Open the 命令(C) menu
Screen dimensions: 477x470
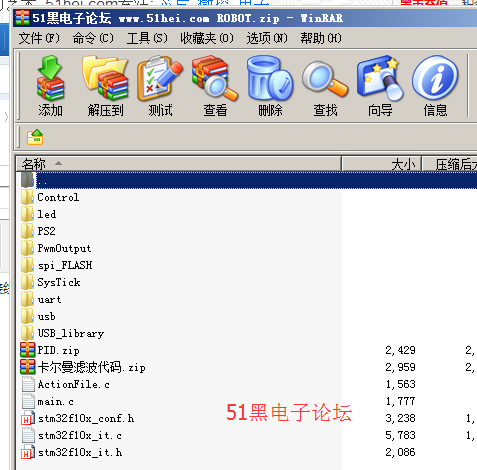point(93,38)
